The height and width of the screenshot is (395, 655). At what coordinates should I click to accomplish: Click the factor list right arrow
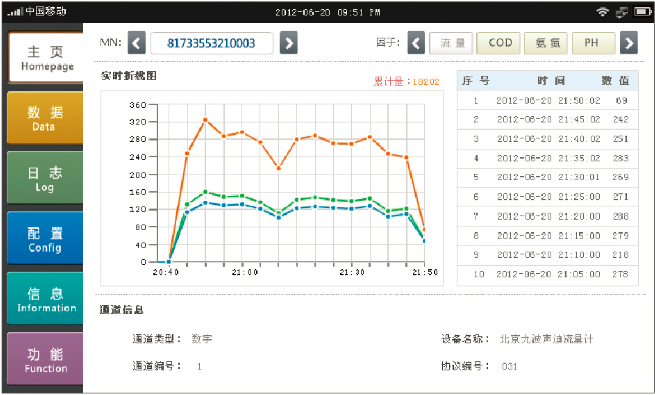pyautogui.click(x=629, y=43)
